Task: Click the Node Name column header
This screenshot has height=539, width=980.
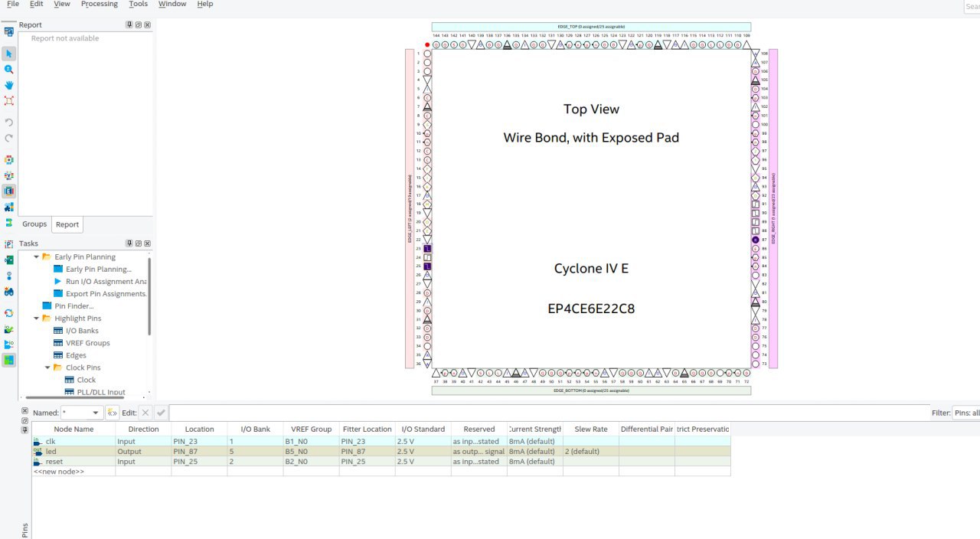Action: (73, 430)
